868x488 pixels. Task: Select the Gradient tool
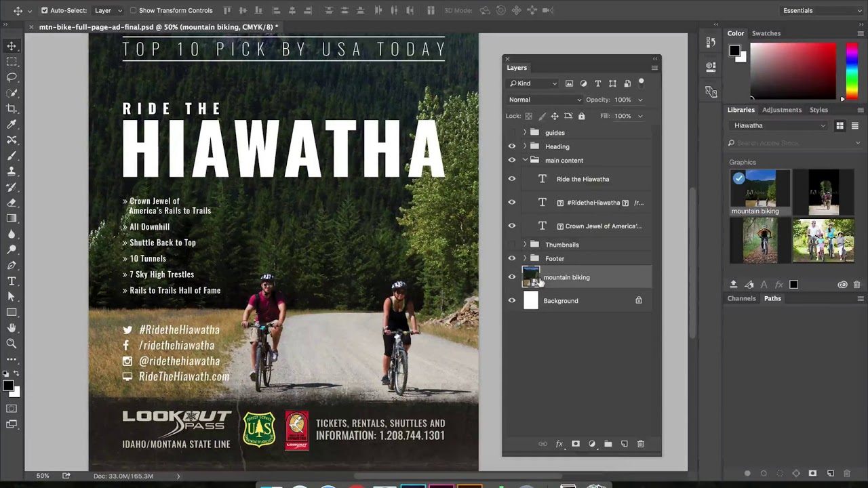tap(12, 218)
